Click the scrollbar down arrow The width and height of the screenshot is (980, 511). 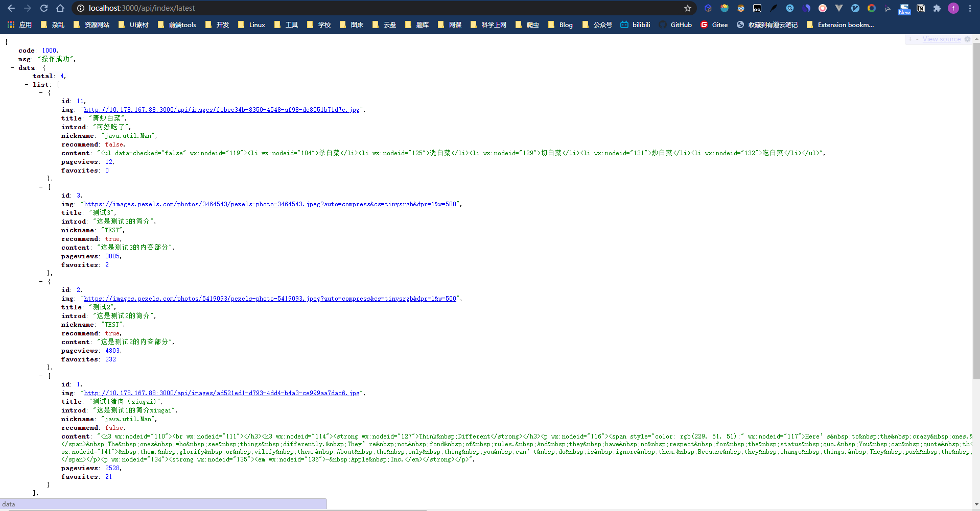976,504
